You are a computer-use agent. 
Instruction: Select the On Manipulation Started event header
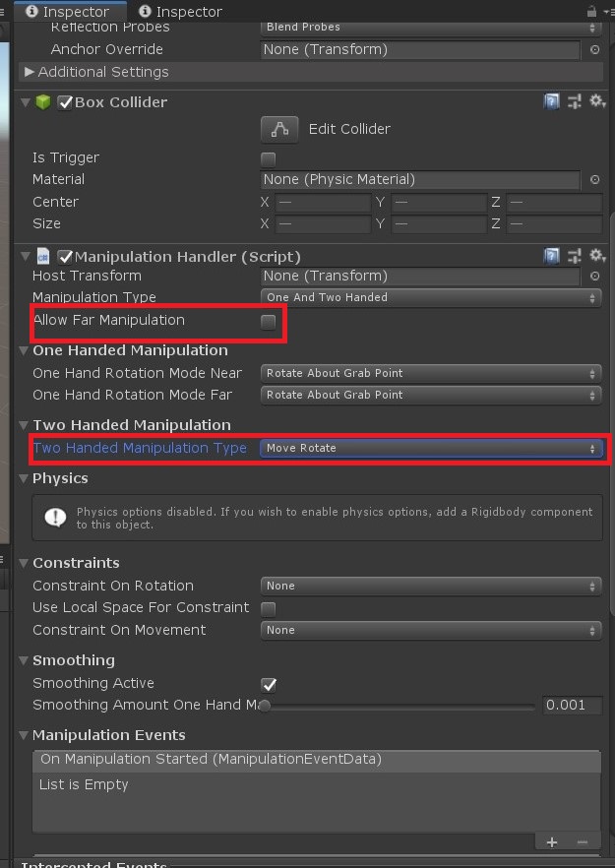pos(317,759)
